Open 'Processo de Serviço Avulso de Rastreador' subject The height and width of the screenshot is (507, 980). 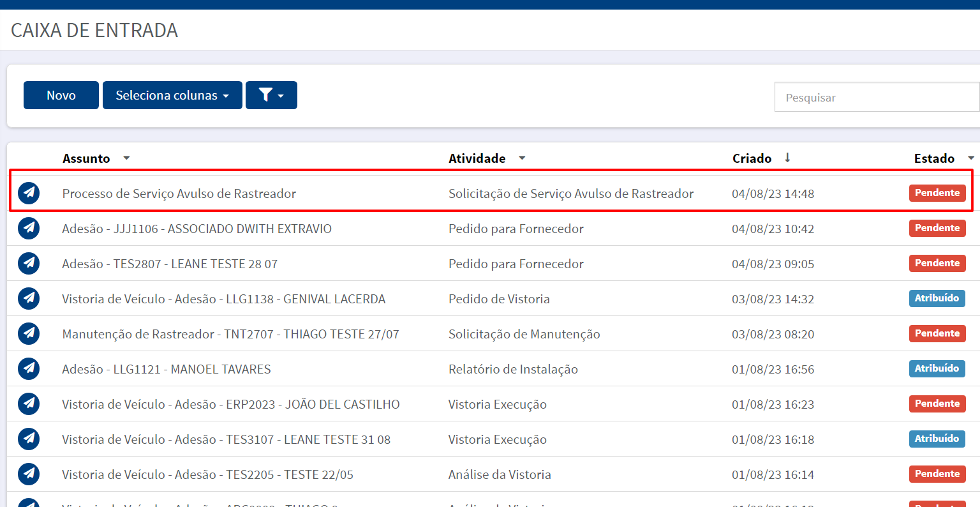(x=179, y=193)
